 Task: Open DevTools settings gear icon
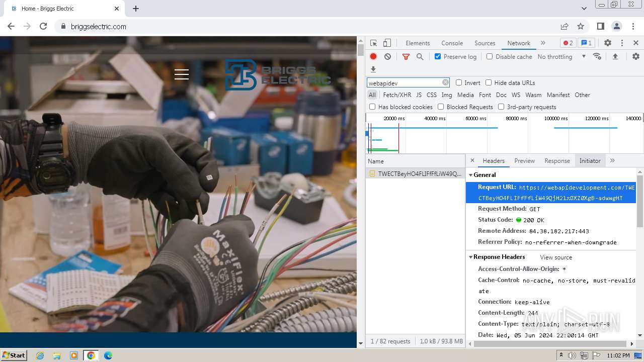click(x=608, y=43)
